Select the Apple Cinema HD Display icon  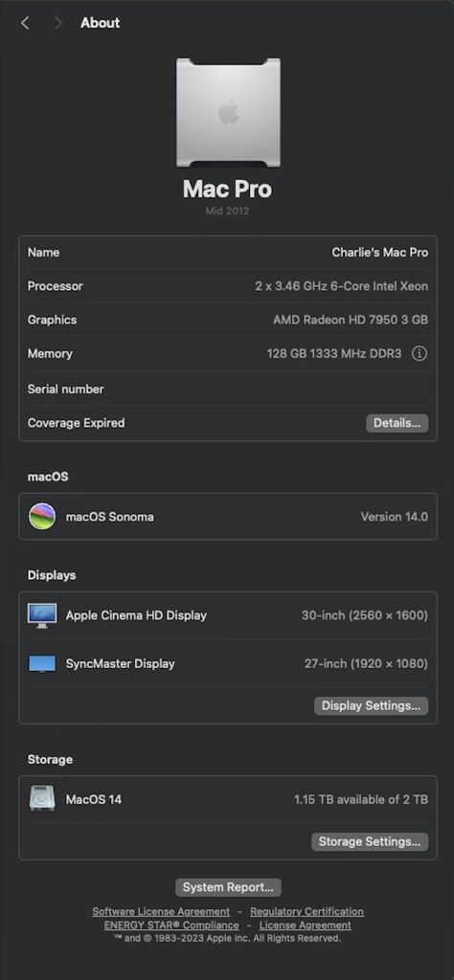point(42,615)
